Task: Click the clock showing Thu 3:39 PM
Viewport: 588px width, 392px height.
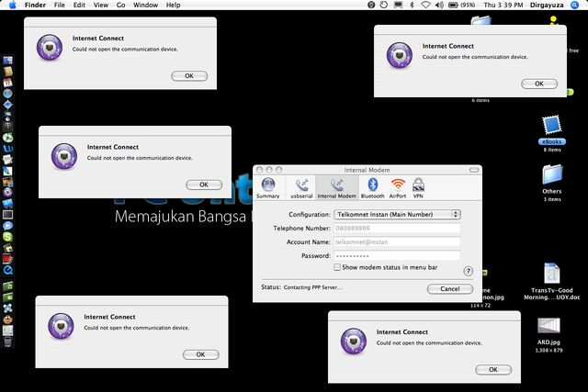Action: point(503,5)
